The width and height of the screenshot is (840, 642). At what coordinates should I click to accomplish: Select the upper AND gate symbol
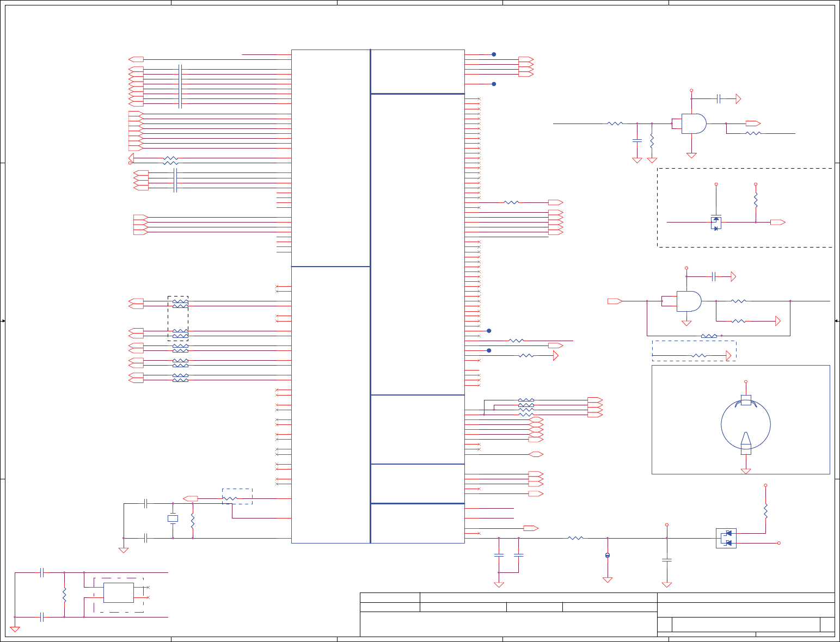click(x=694, y=124)
